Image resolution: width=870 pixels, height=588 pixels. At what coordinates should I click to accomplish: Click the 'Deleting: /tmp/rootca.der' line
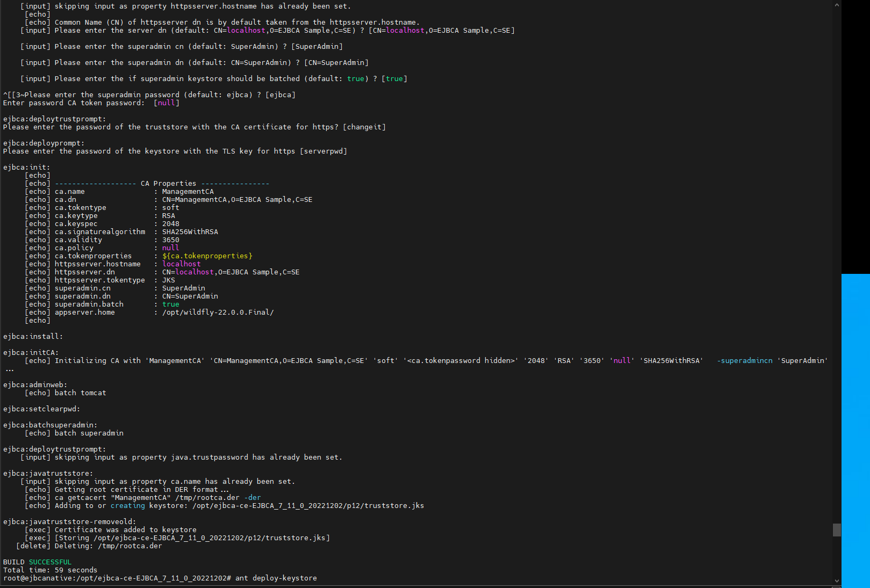click(89, 546)
